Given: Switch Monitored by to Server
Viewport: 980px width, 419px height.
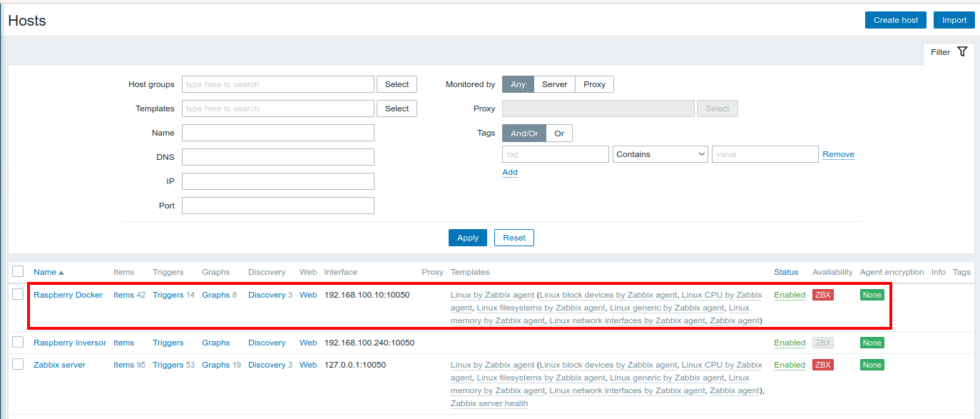Looking at the screenshot, I should [554, 84].
